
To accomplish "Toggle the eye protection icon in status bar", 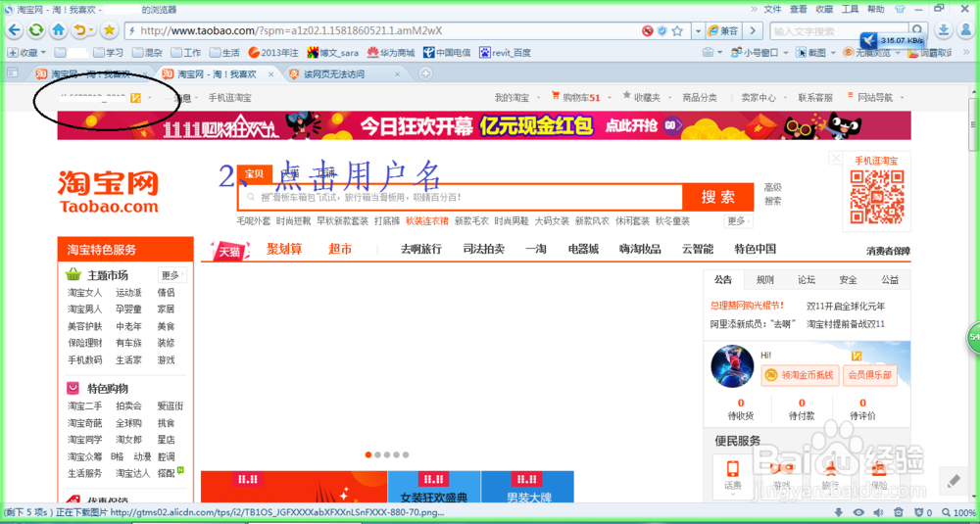I will point(858,513).
